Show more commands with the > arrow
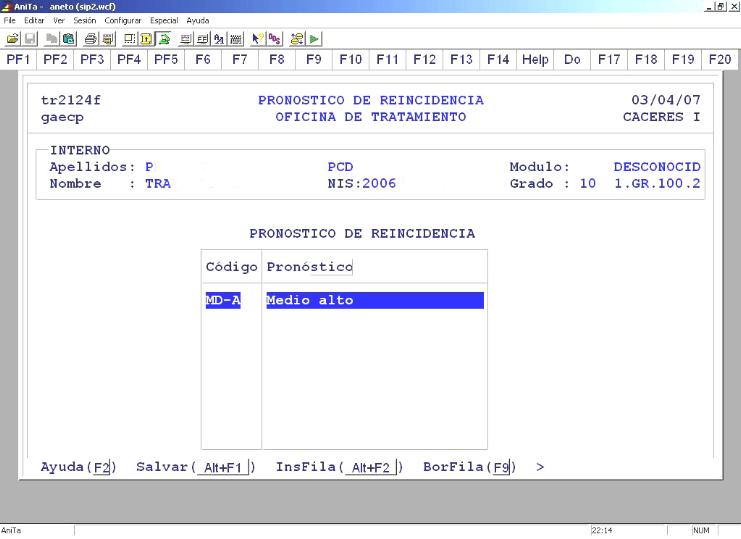This screenshot has width=741, height=539. (540, 468)
